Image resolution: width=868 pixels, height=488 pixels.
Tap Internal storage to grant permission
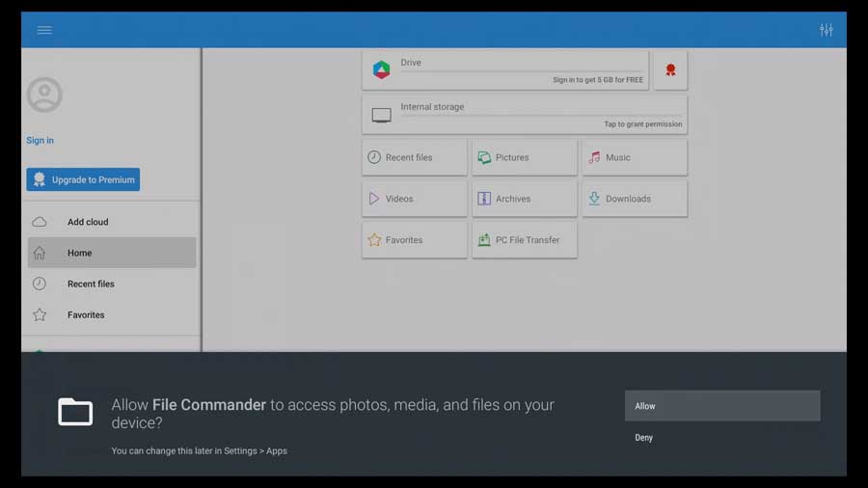[x=525, y=115]
